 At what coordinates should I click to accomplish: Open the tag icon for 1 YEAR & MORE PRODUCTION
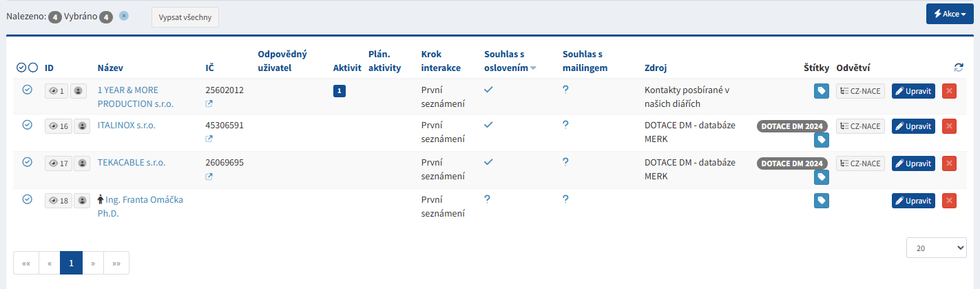pos(821,91)
